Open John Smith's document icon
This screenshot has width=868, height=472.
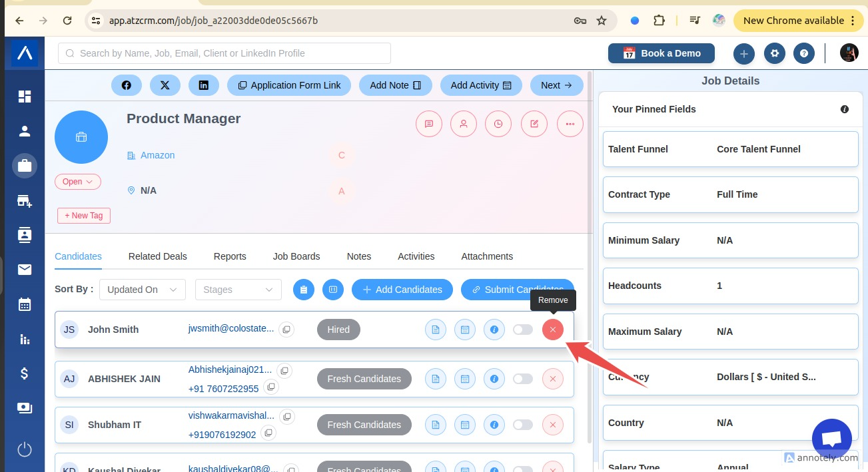tap(436, 330)
